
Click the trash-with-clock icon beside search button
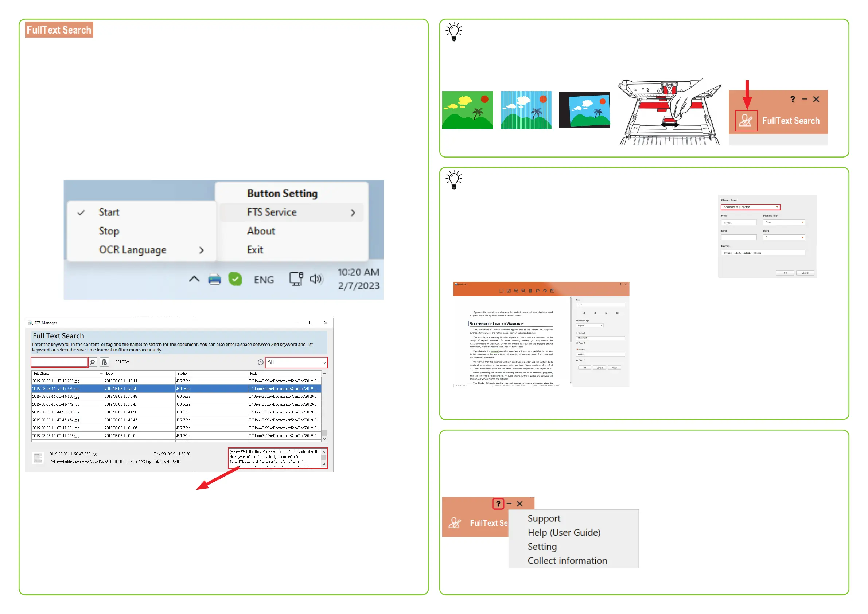[104, 362]
